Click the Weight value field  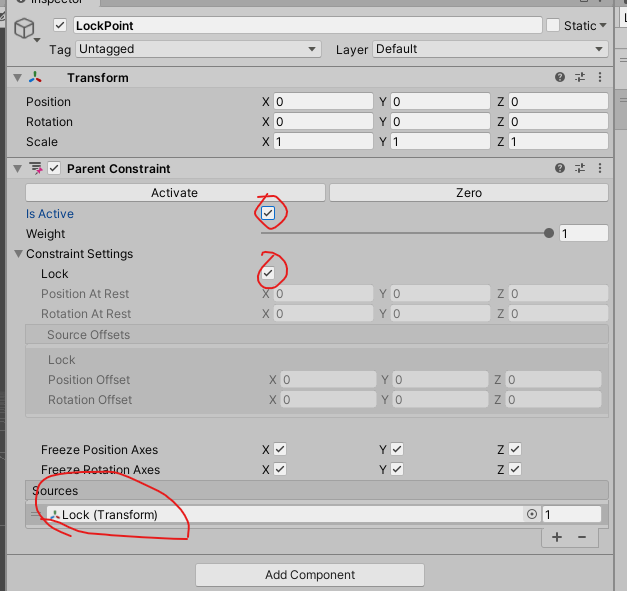[583, 233]
